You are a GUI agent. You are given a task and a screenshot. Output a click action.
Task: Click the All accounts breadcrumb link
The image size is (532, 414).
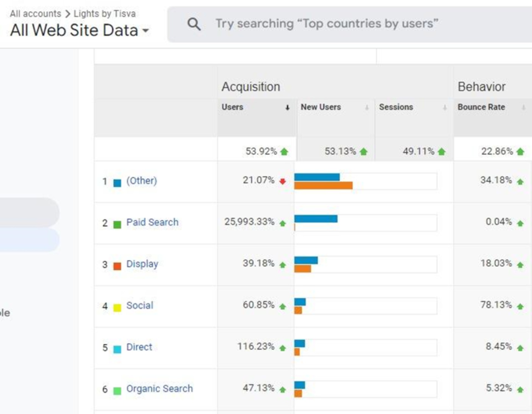pyautogui.click(x=35, y=14)
